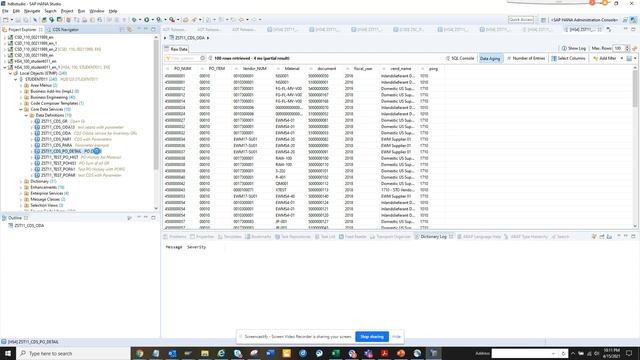
Task: Select the ZST11_CDS_GR data definition icon
Action: pyautogui.click(x=37, y=121)
